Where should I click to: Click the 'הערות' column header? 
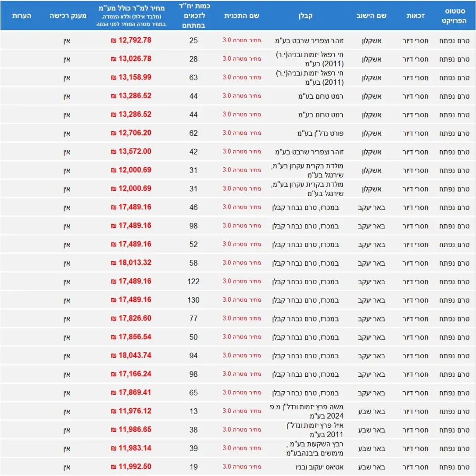(x=21, y=16)
